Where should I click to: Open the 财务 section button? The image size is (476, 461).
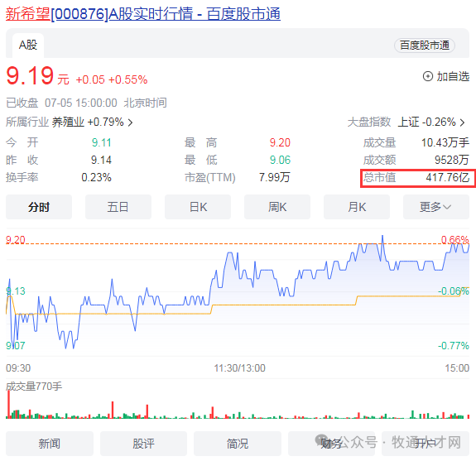(x=331, y=444)
